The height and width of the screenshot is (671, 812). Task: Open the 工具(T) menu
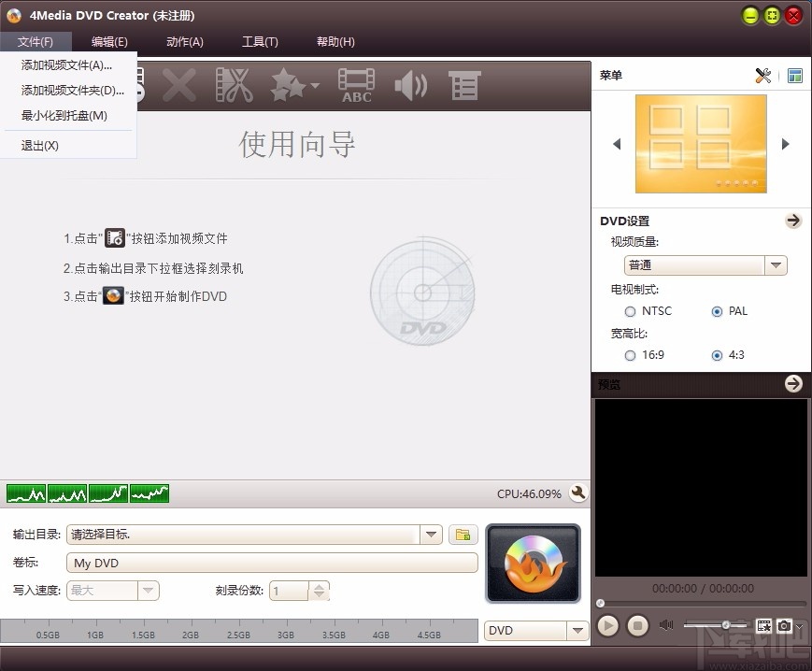tap(260, 41)
